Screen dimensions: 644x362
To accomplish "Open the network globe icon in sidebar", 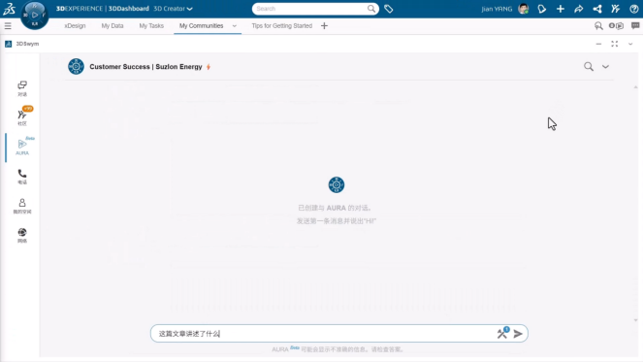I will tap(22, 236).
